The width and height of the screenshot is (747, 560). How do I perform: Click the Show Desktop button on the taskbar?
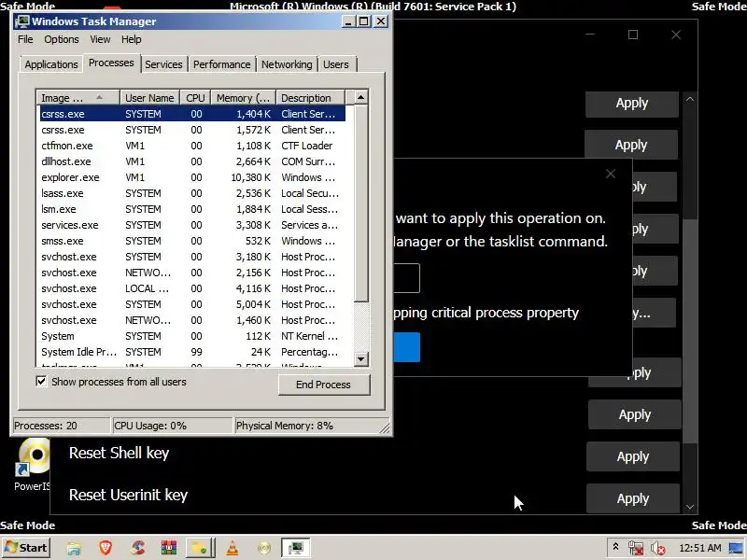(737, 548)
